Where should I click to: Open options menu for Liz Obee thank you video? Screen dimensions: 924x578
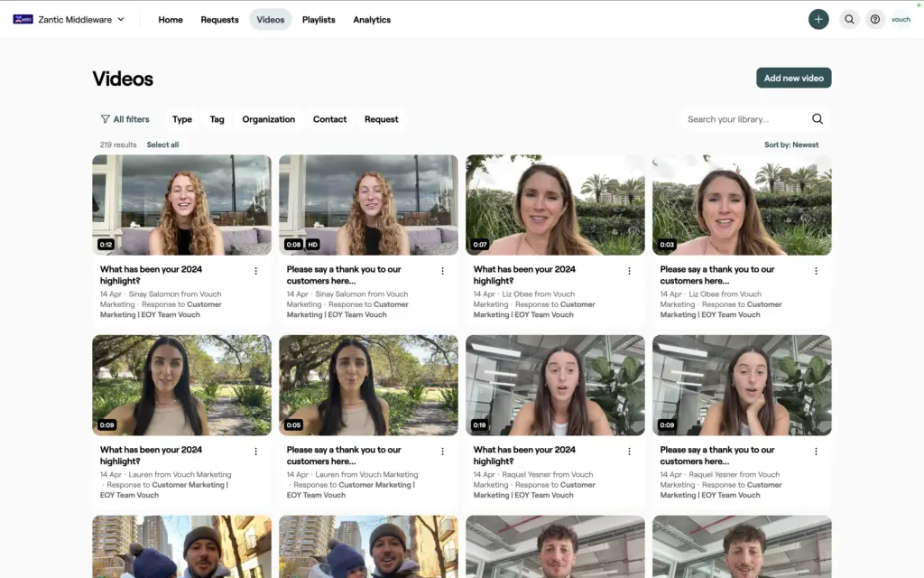[x=816, y=271]
